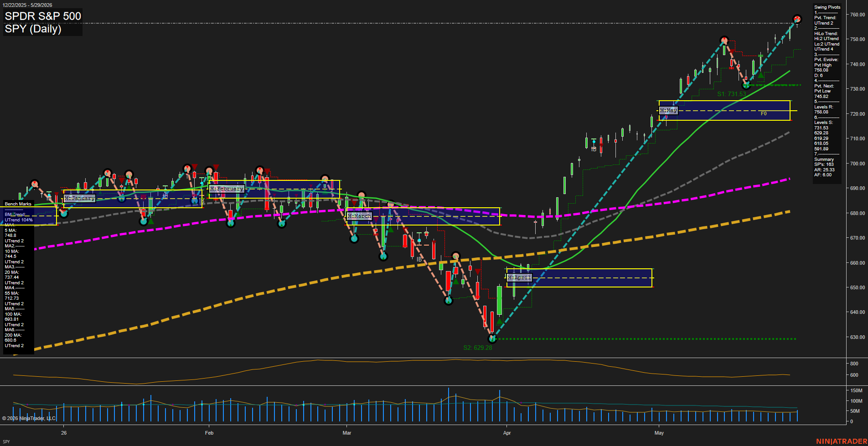The height and width of the screenshot is (446, 868).
Task: Click the 50M volume axis label
Action: tap(855, 411)
